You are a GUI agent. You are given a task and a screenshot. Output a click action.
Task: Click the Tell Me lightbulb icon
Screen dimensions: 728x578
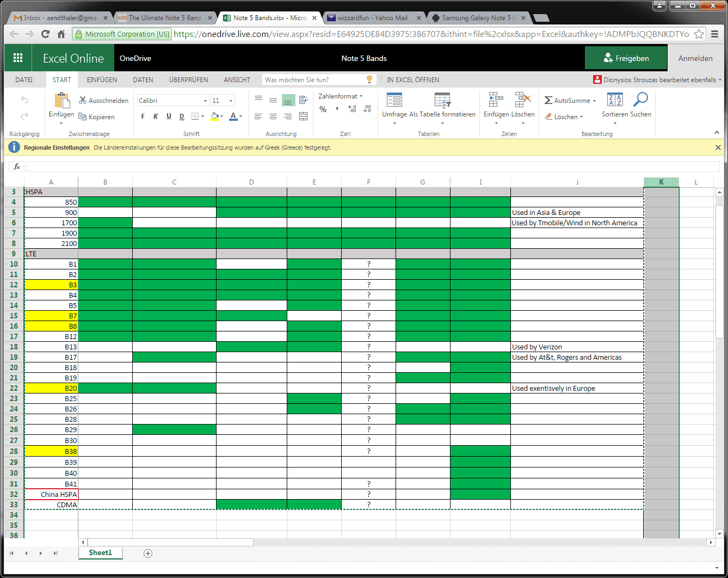369,79
